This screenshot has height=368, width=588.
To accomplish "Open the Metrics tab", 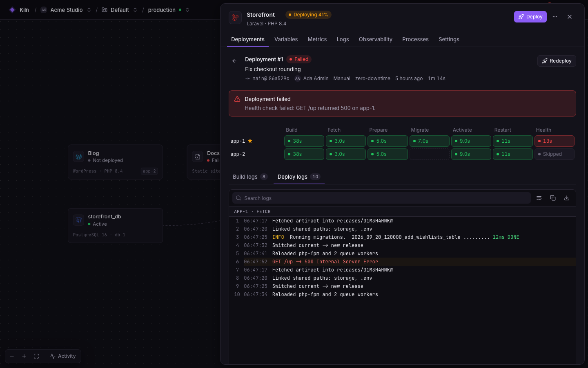I will click(317, 39).
